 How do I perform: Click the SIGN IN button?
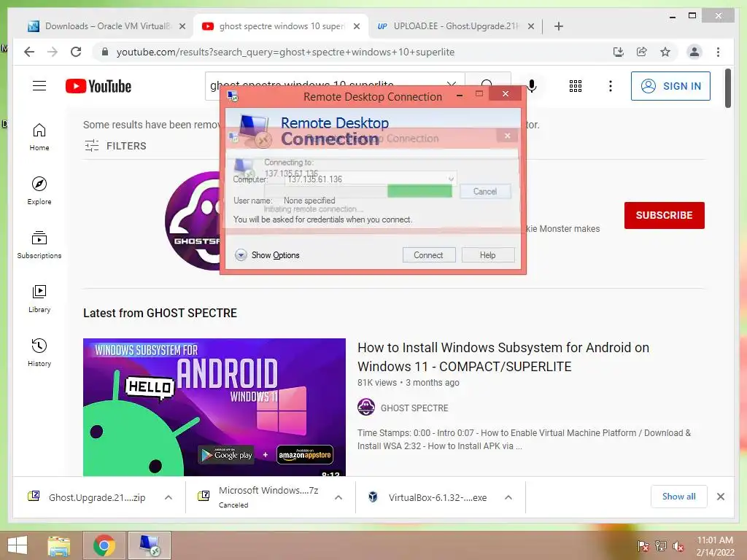[670, 86]
